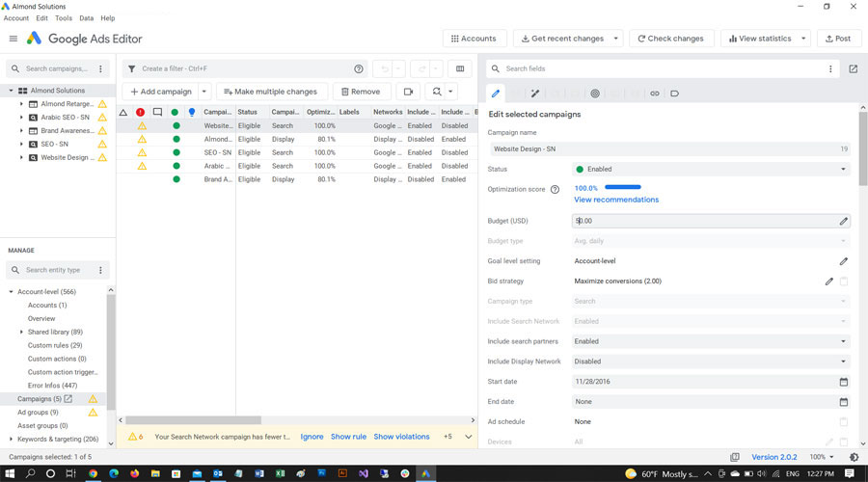Open View statistics dropdown arrow
Screen dimensions: 868x482
tap(803, 39)
